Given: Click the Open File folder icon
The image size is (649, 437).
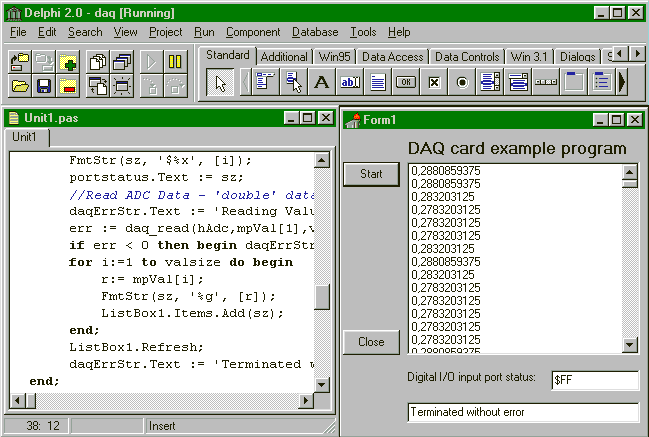Looking at the screenshot, I should [20, 86].
